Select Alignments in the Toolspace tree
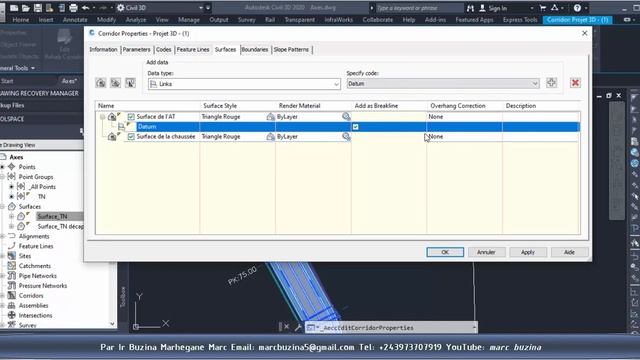 pos(34,236)
